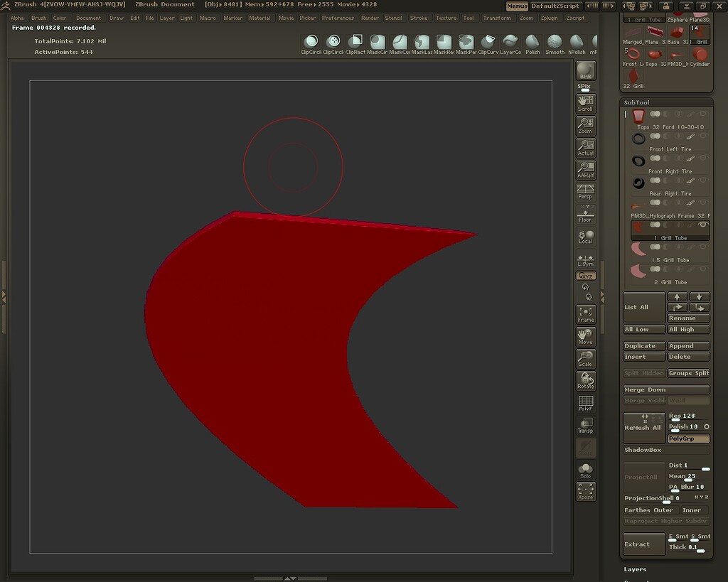Click the BPR render icon
Screen dimensions: 728x582
point(585,71)
